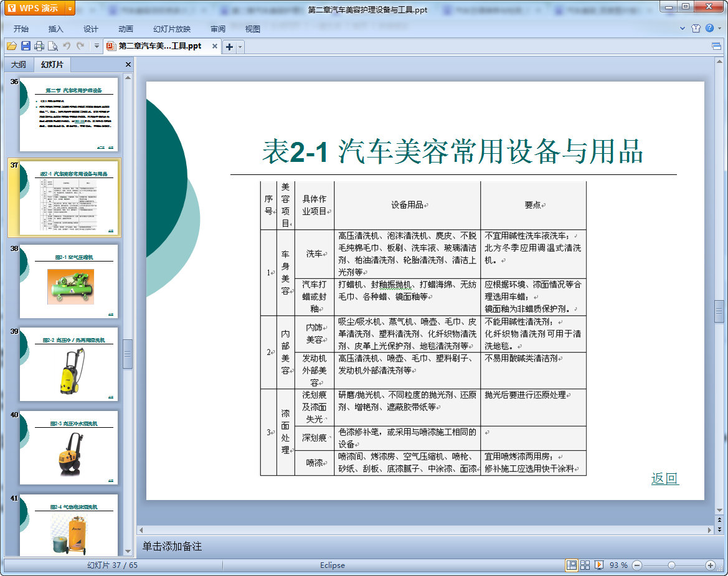Select slide 38 thumbnail 图2-1 空气压缩机

pyautogui.click(x=69, y=281)
